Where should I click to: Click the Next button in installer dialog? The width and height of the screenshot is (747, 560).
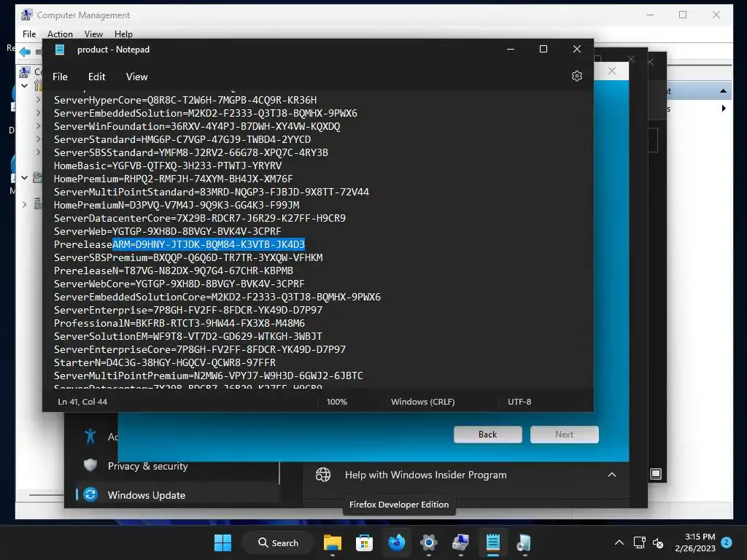pos(565,435)
